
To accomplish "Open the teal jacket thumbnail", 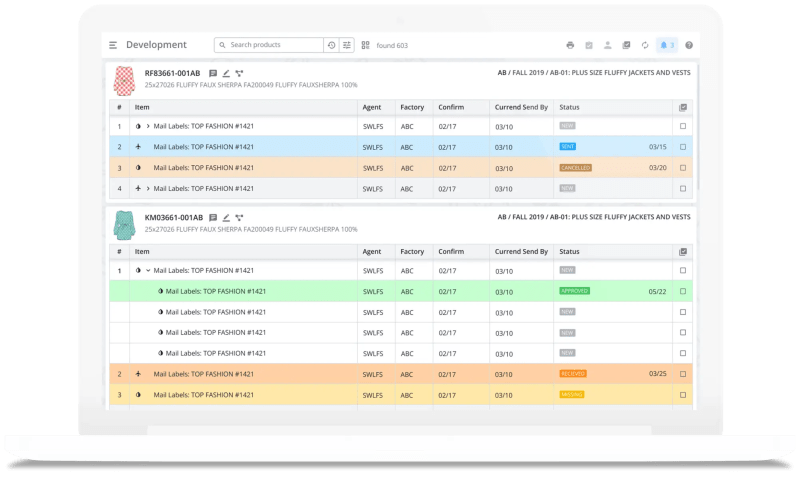I will 124,225.
